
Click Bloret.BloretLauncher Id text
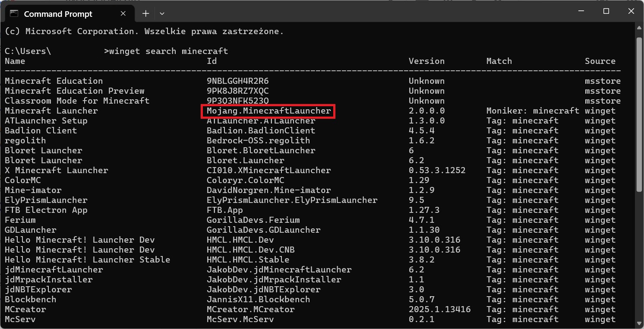pos(261,151)
